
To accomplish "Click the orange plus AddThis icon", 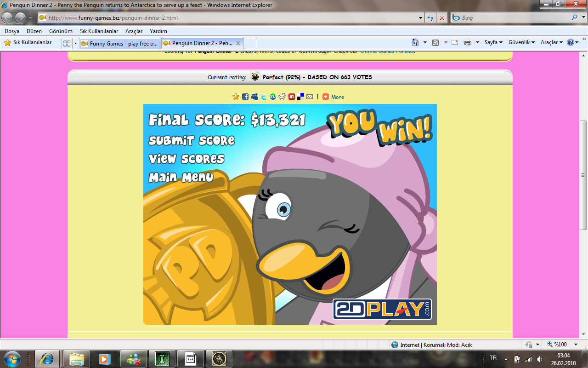I will [325, 97].
